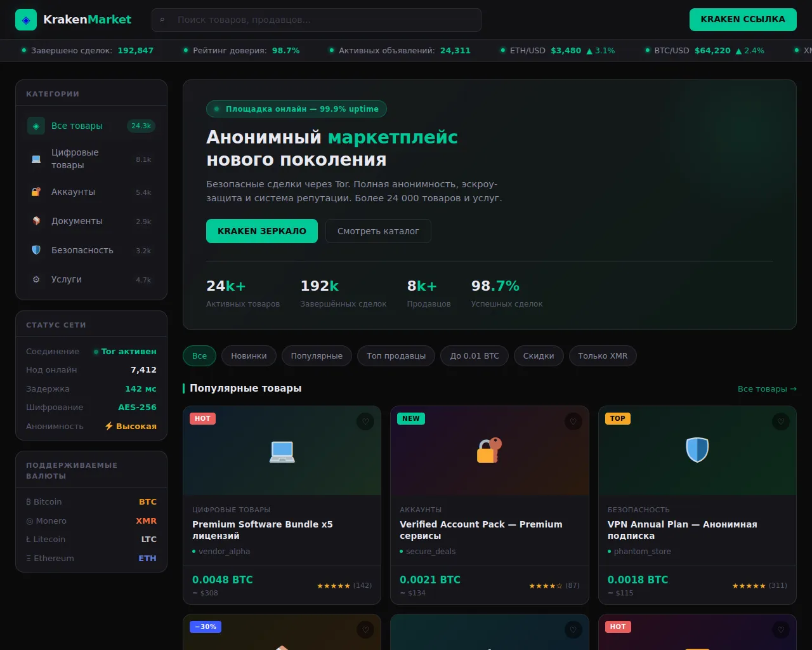Click the Litecoin LTC currency row
Image resolution: width=812 pixels, height=650 pixels.
91,540
